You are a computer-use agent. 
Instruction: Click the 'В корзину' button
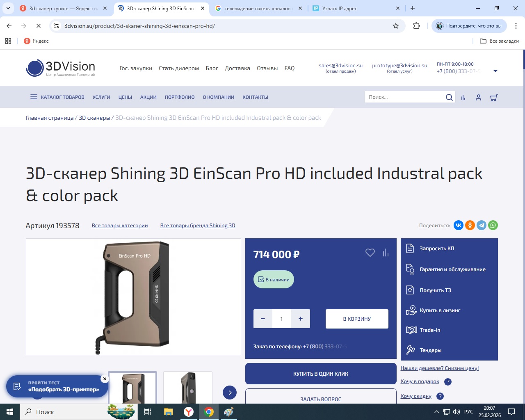[357, 319]
